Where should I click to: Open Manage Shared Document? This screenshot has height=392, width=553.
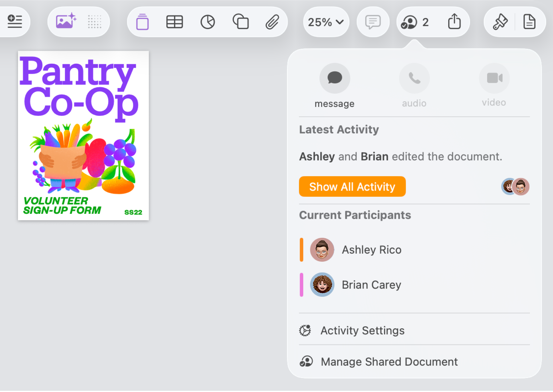389,361
